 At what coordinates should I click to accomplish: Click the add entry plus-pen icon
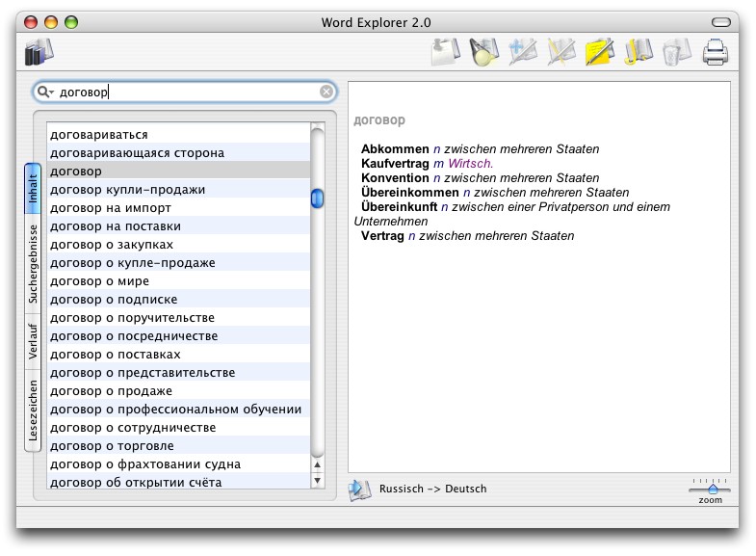point(523,52)
